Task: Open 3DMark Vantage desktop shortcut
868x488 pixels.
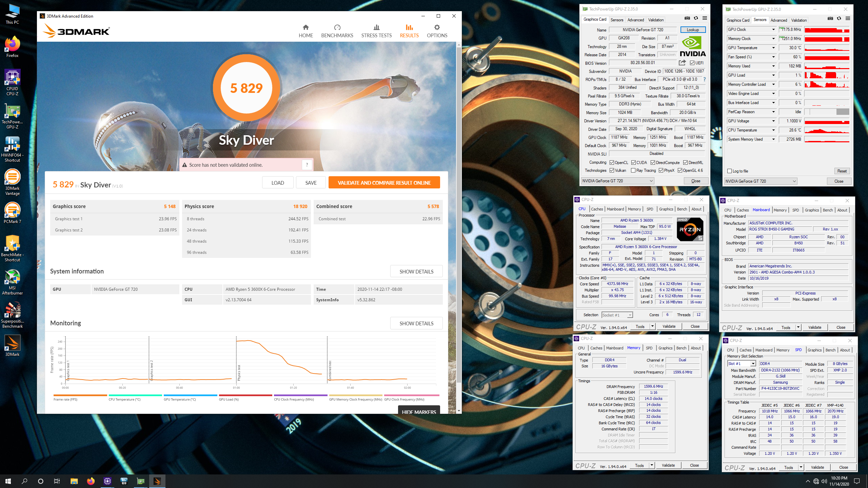Action: (12, 182)
